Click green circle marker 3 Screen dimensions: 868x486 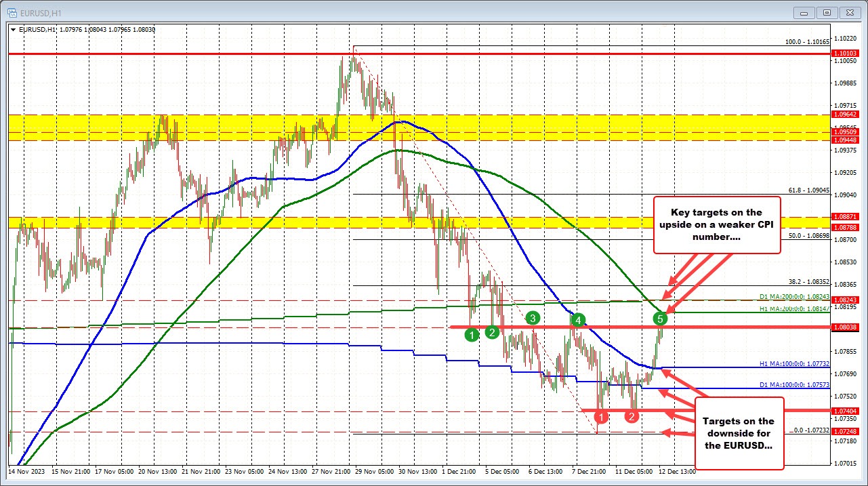click(x=531, y=318)
